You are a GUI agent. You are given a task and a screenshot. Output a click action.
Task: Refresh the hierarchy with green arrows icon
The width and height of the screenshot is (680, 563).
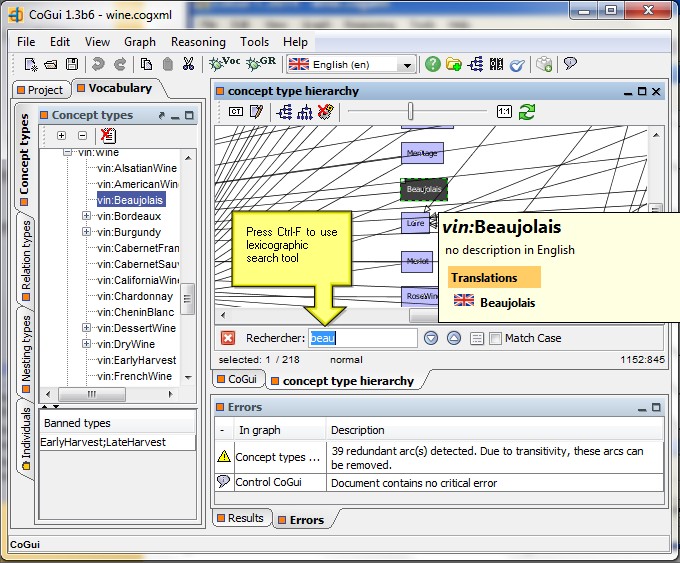[527, 112]
